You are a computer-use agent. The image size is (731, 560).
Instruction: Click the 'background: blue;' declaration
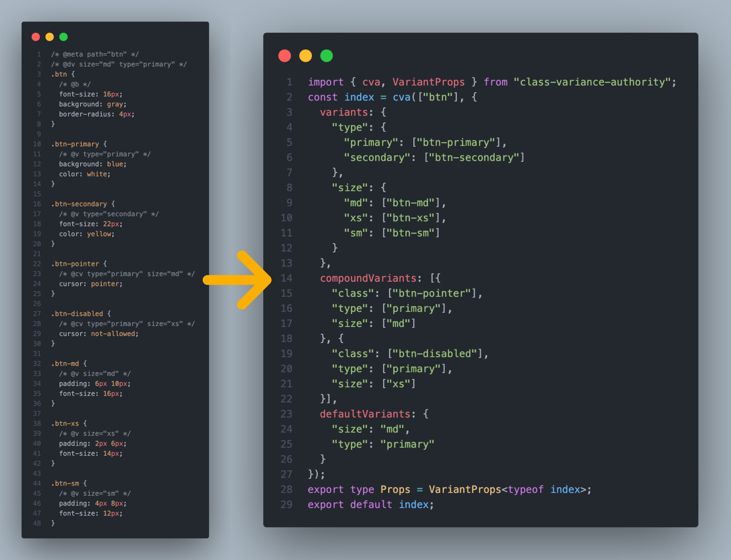point(93,164)
